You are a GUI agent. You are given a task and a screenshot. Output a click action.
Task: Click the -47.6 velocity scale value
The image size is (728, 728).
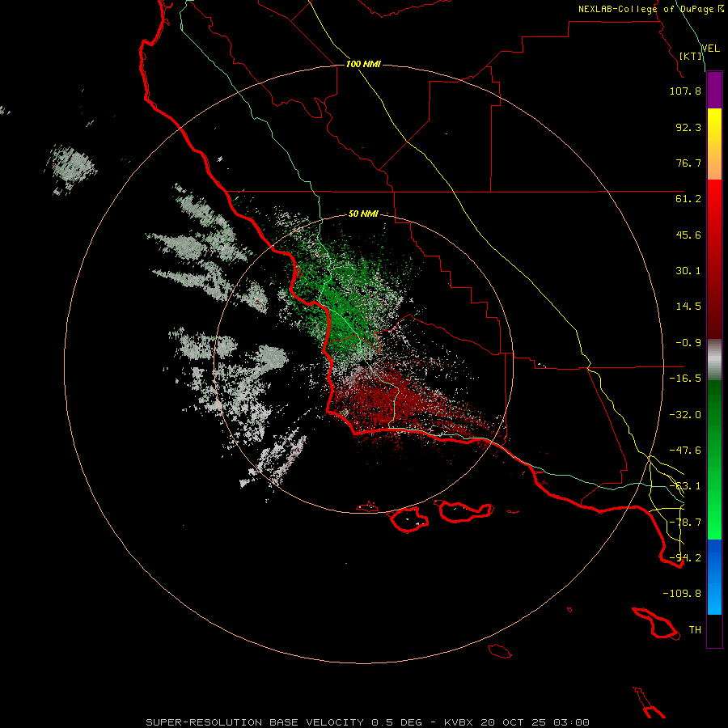[685, 451]
